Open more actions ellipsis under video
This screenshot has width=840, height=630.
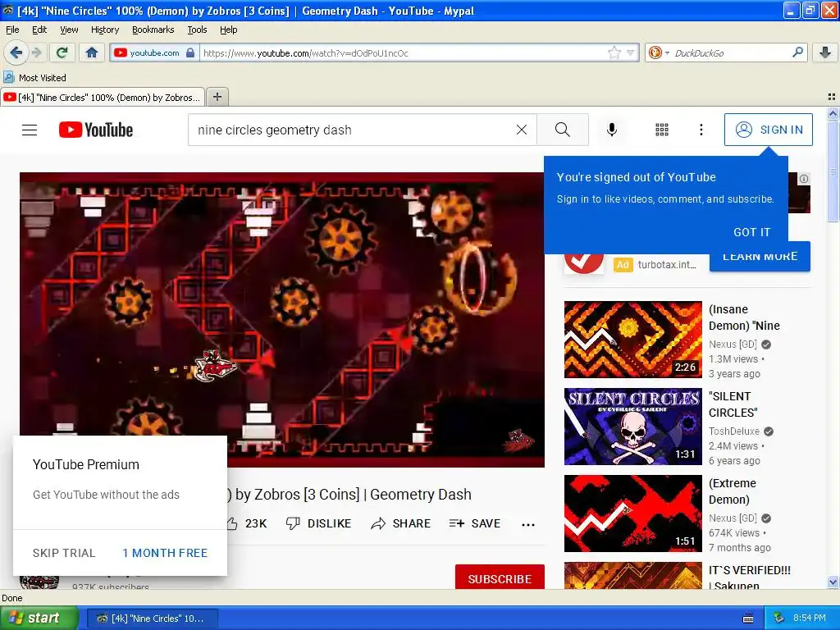[528, 524]
